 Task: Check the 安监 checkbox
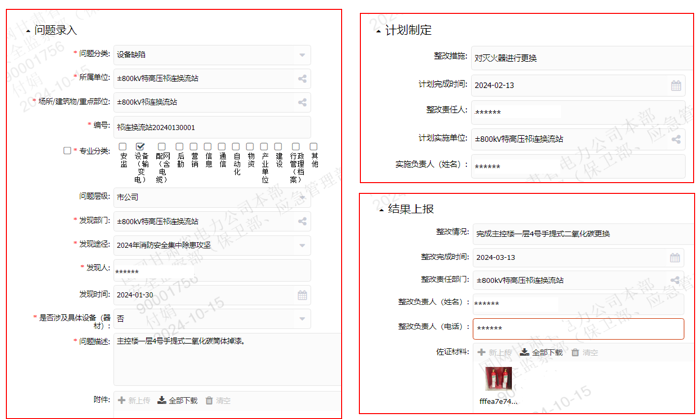[124, 147]
